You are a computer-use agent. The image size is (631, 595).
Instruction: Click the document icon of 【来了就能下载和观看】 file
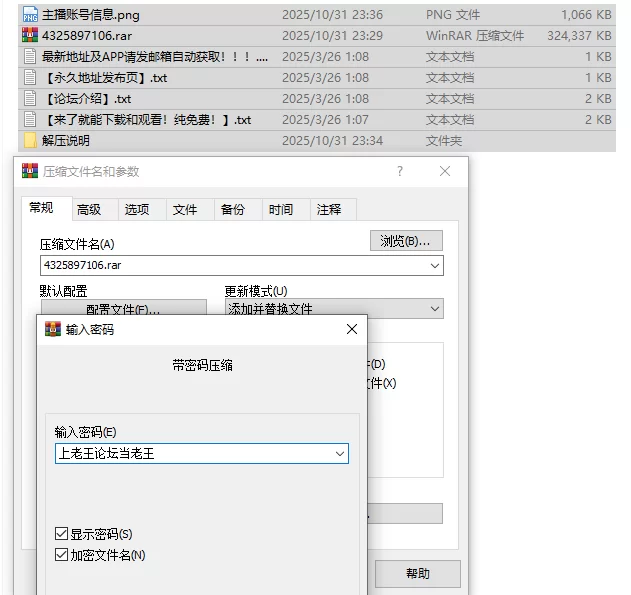point(30,119)
